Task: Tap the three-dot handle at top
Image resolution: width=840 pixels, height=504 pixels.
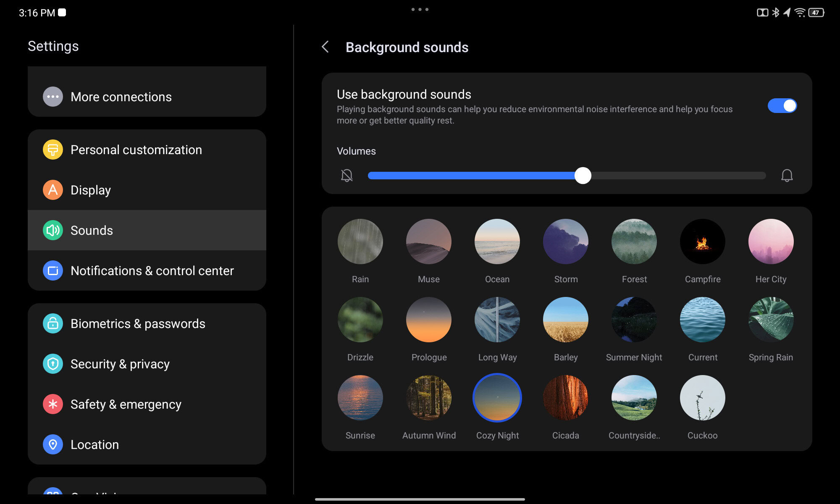Action: tap(420, 9)
